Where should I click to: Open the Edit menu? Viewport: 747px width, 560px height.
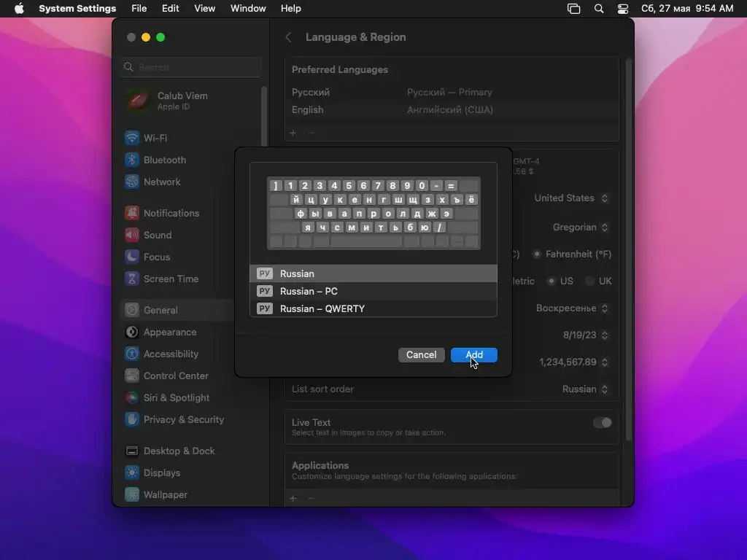[x=170, y=9]
